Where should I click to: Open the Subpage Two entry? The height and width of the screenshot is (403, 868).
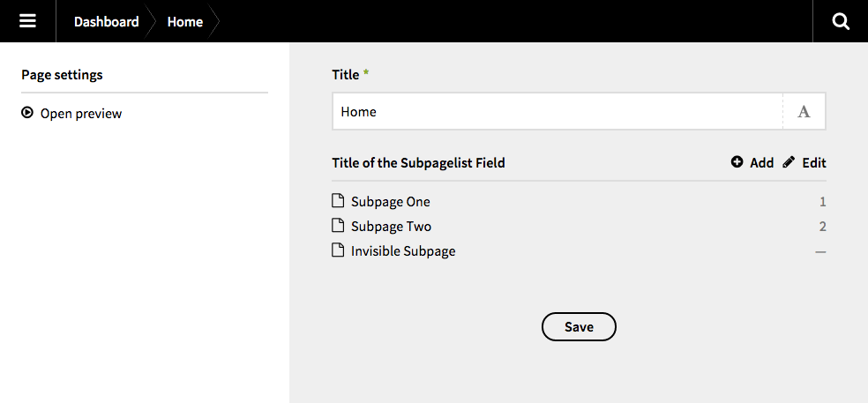click(x=392, y=227)
